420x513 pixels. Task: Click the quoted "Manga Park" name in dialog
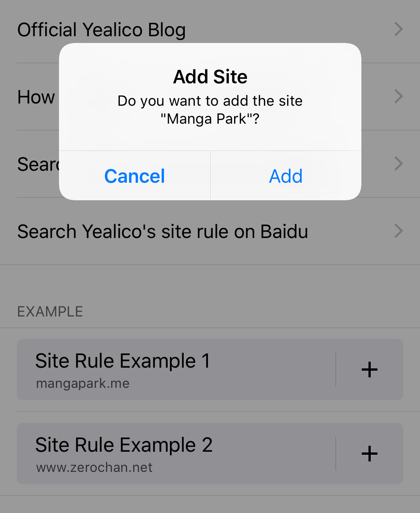pyautogui.click(x=210, y=119)
